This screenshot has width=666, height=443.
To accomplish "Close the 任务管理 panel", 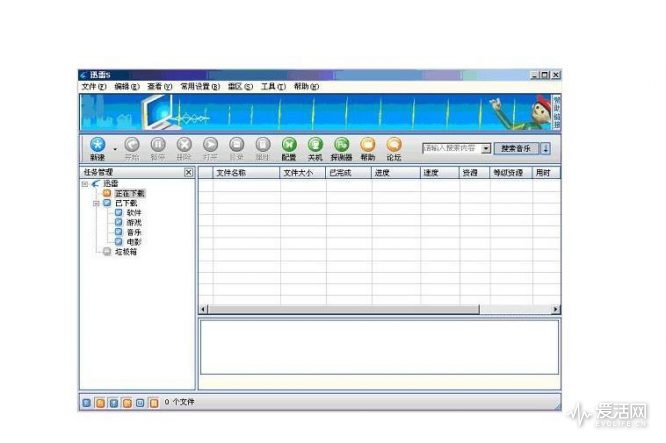I will point(188,172).
